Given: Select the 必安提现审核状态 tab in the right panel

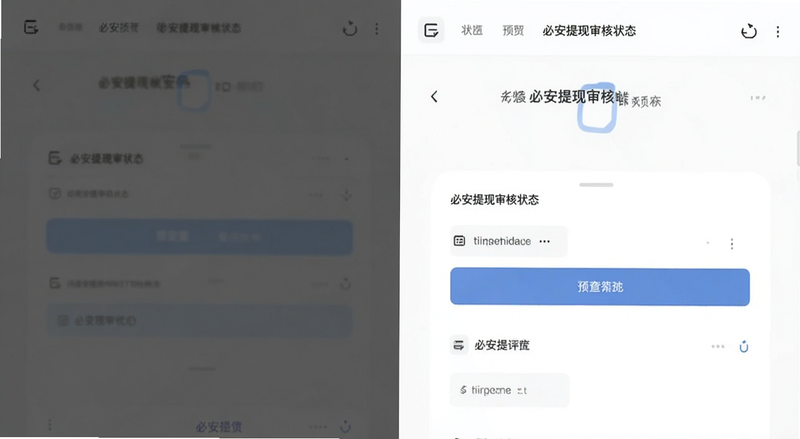Looking at the screenshot, I should (x=589, y=31).
